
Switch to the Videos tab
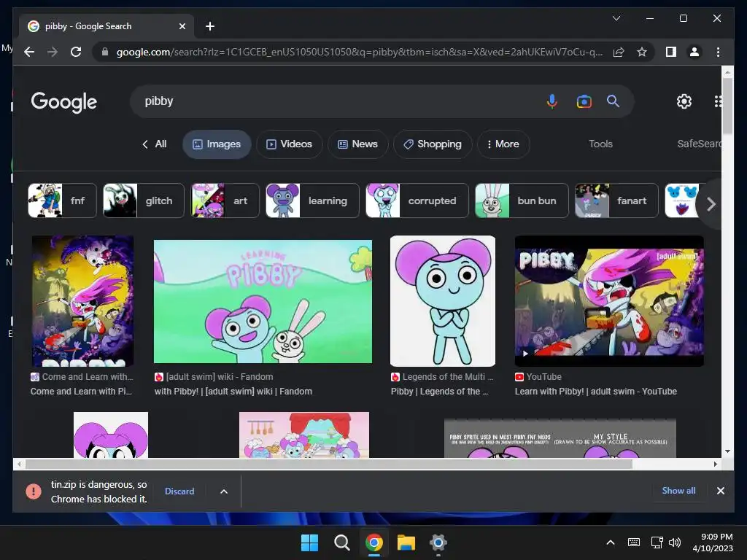[289, 144]
